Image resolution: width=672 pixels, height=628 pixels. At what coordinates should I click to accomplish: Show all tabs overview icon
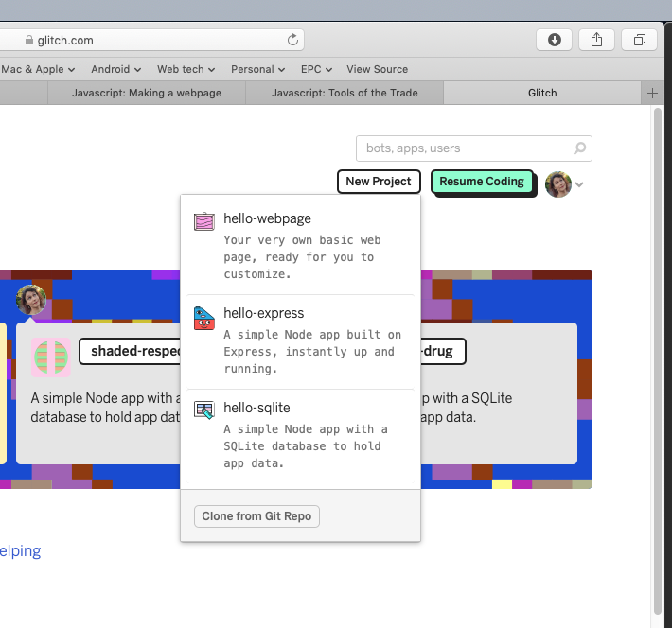point(640,40)
